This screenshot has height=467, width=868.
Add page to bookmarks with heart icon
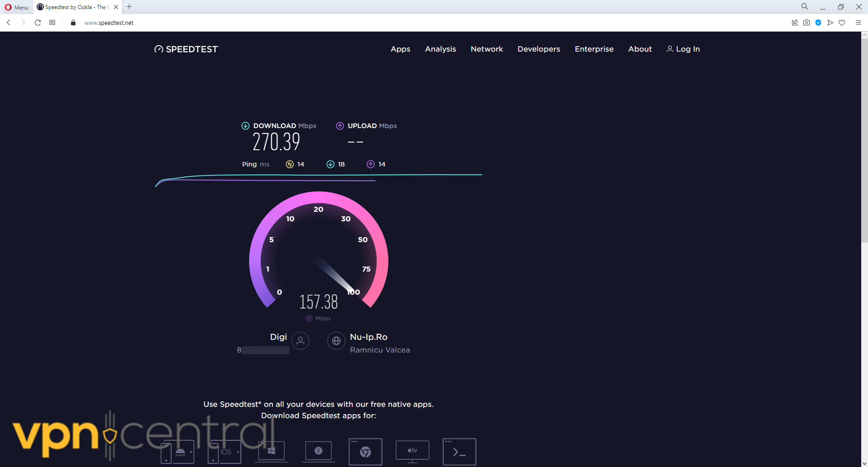[x=842, y=23]
